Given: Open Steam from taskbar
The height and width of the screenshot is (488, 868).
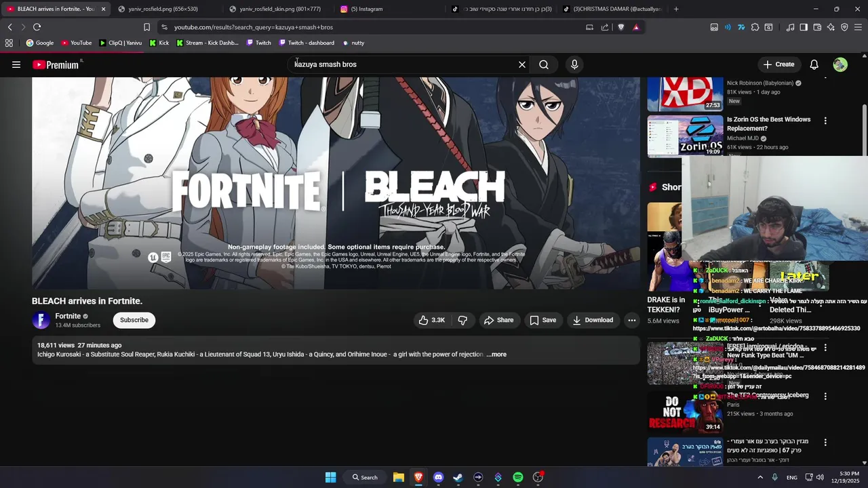Looking at the screenshot, I should coord(458,477).
